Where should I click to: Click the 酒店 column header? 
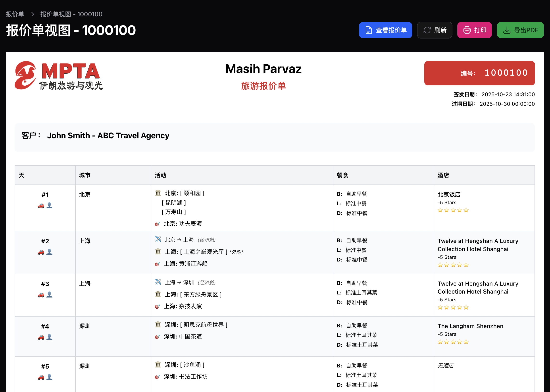click(443, 175)
